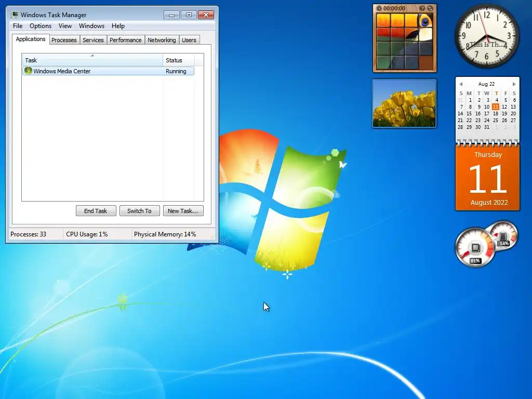532x399 pixels.
Task: Open the Help menu
Action: (x=118, y=26)
